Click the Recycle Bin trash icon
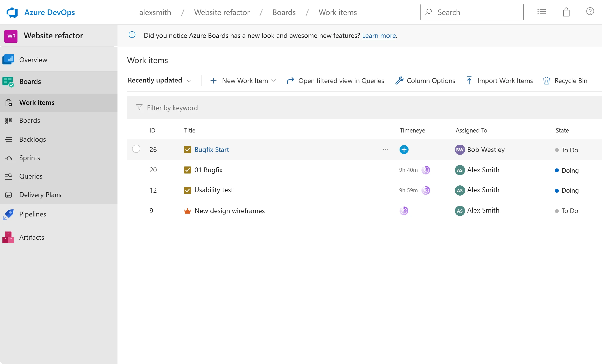This screenshot has width=602, height=364. click(546, 81)
